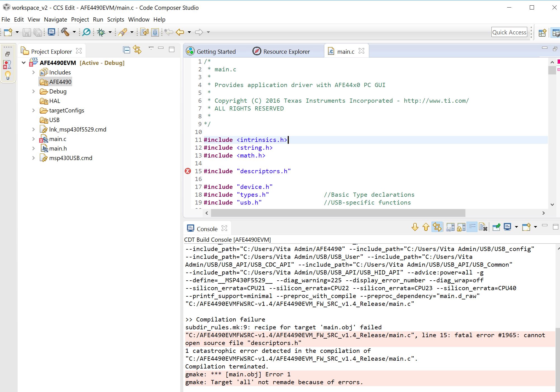Expand the Includes tree node
The height and width of the screenshot is (392, 560).
pos(33,72)
